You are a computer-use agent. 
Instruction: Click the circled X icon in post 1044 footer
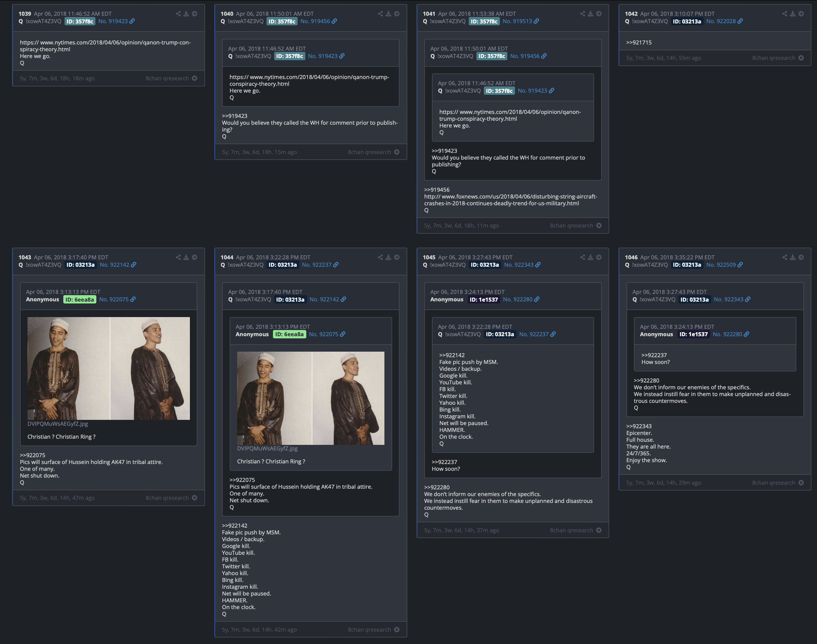397,630
